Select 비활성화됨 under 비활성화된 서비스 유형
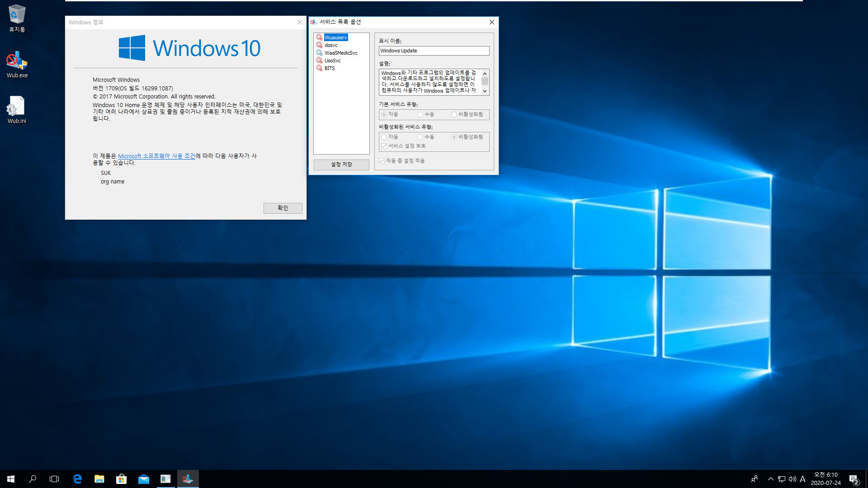Image resolution: width=868 pixels, height=488 pixels. [467, 137]
